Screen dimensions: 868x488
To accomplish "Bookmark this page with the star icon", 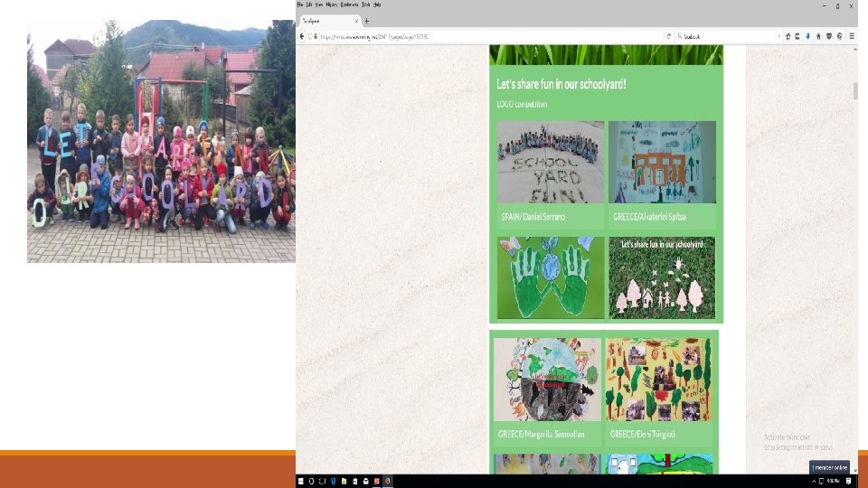I will pyautogui.click(x=788, y=36).
